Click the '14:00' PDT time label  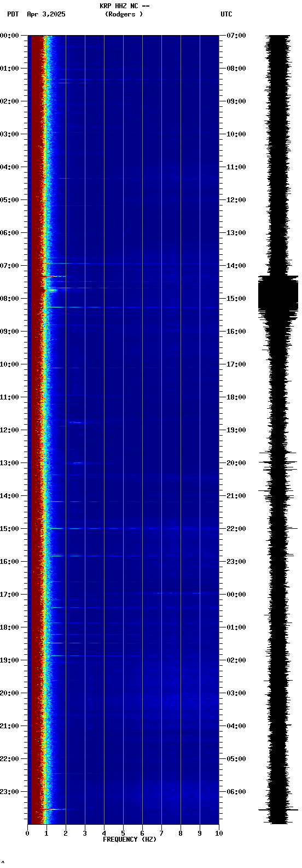pyautogui.click(x=9, y=496)
